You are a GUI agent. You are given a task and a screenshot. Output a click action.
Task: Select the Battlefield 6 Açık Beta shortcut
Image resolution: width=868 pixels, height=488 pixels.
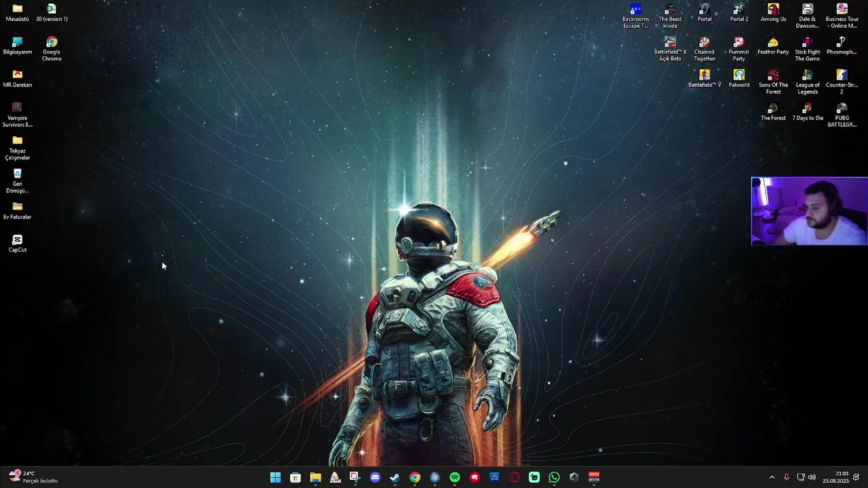[x=670, y=49]
